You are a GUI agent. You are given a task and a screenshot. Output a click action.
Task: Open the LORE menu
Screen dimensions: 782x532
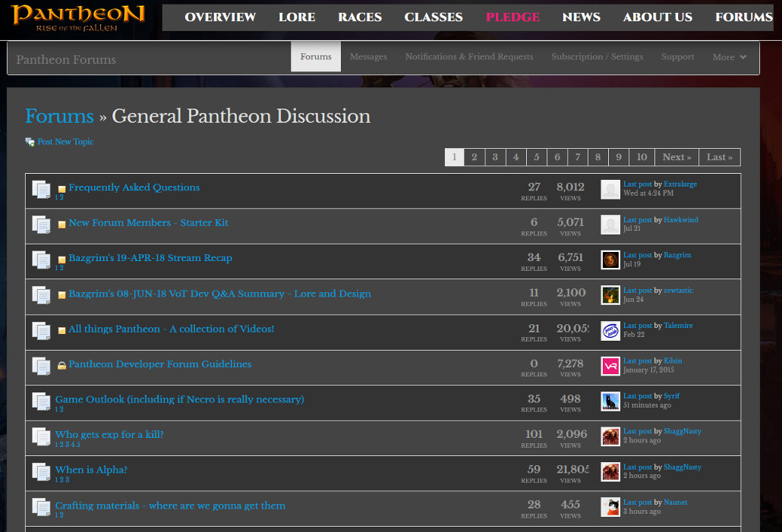[297, 17]
